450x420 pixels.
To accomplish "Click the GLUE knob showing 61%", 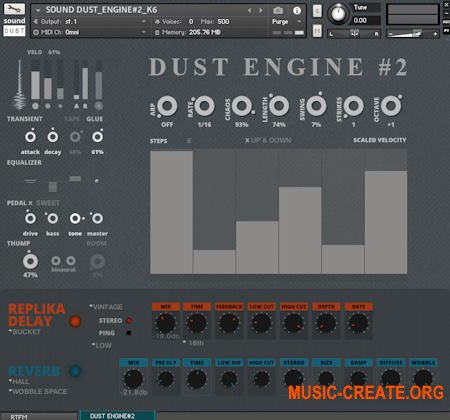I will pyautogui.click(x=97, y=137).
